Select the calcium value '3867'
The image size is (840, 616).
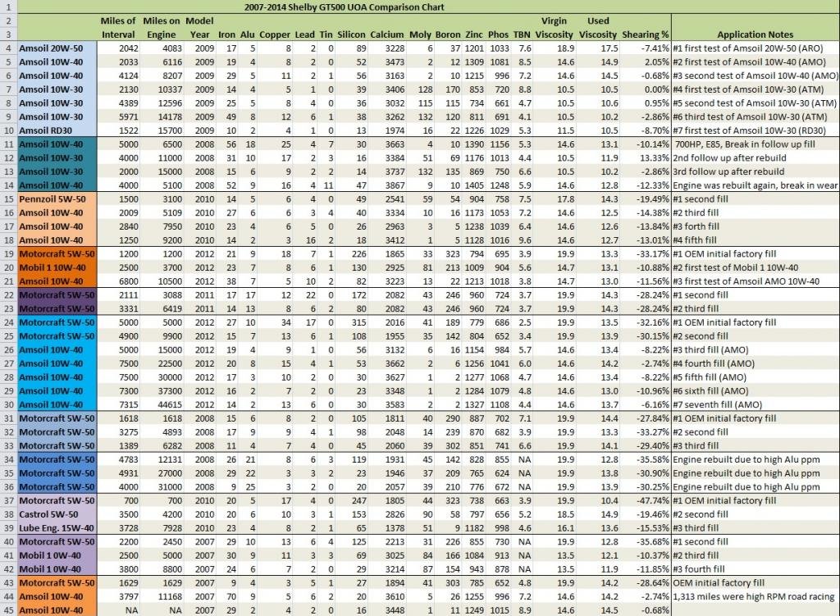point(395,185)
